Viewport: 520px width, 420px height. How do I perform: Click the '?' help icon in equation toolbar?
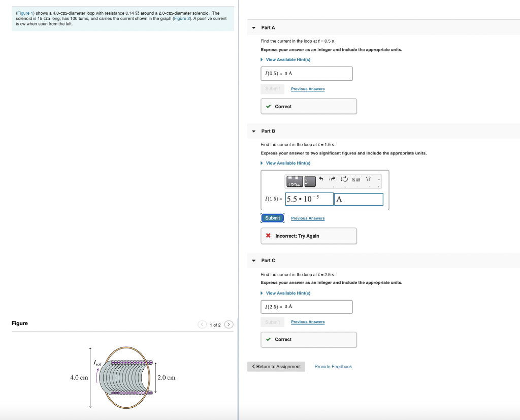pos(368,179)
